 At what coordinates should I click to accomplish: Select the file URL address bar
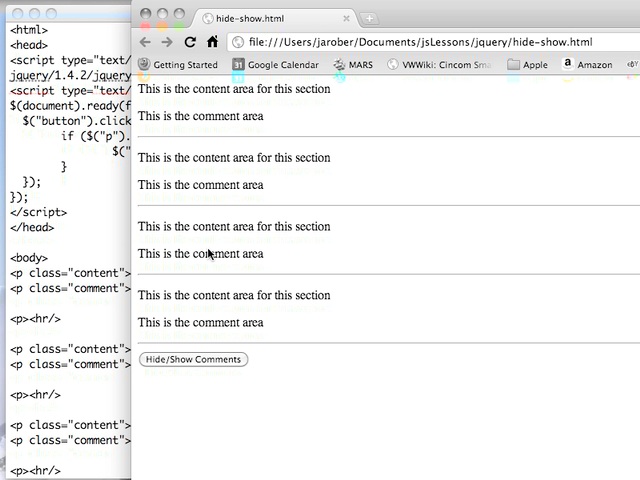click(433, 42)
